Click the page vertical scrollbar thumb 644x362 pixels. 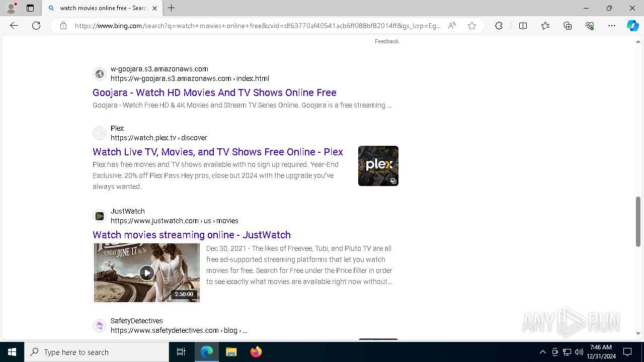tap(638, 222)
